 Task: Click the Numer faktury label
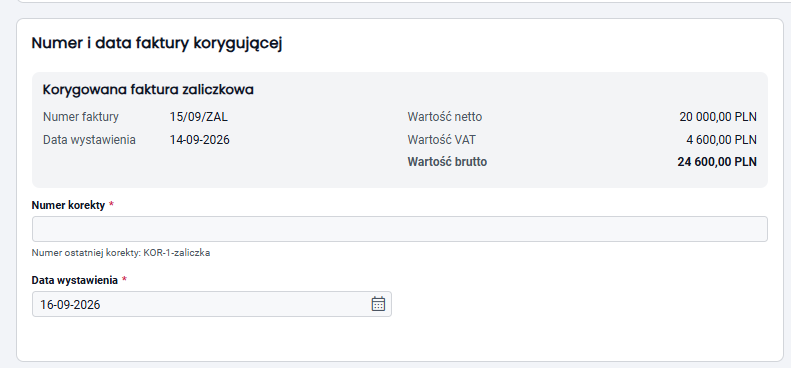click(81, 117)
